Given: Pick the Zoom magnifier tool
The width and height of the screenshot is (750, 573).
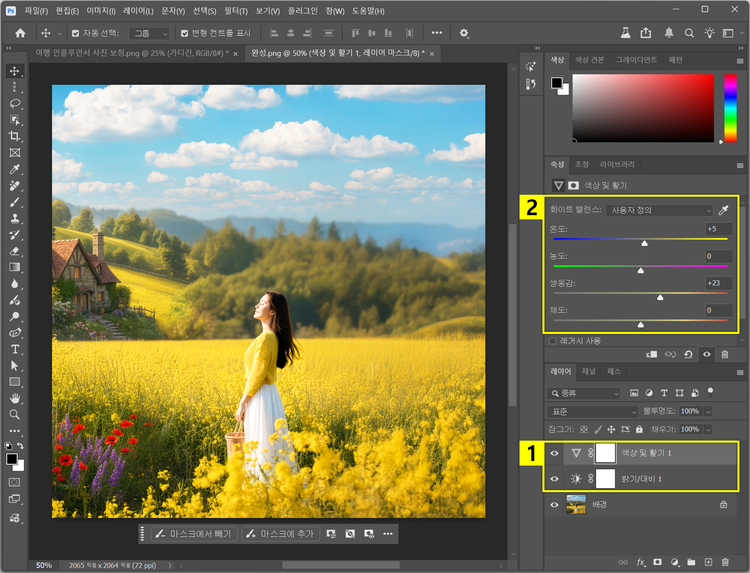Looking at the screenshot, I should pyautogui.click(x=15, y=414).
